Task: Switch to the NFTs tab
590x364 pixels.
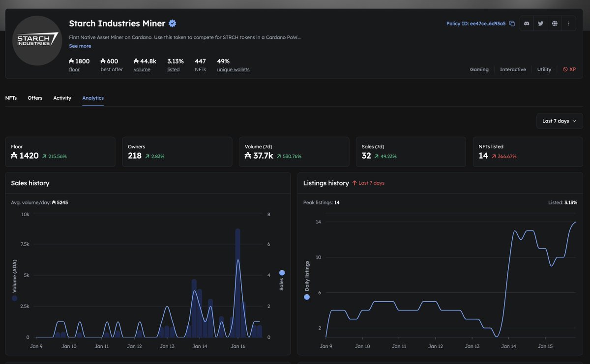Action: click(11, 98)
